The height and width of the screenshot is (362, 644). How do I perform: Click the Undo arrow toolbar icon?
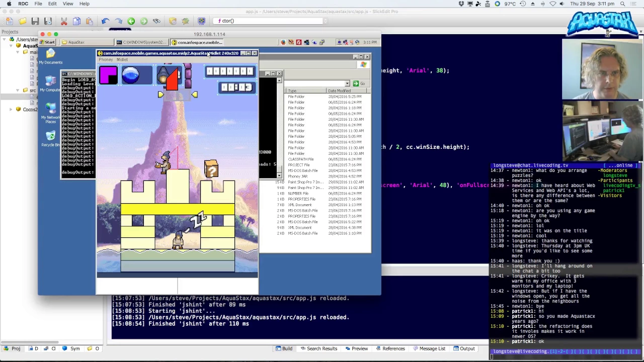(x=105, y=21)
